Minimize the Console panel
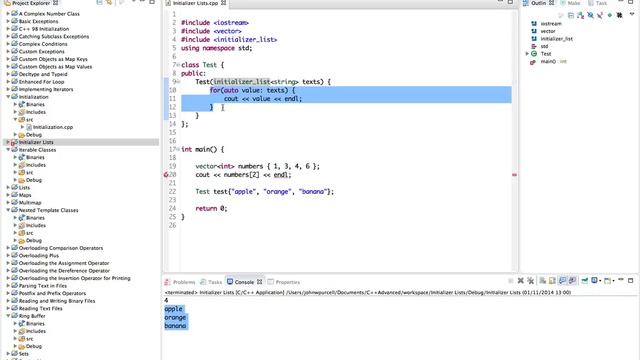Image resolution: width=640 pixels, height=360 pixels. 621,280
